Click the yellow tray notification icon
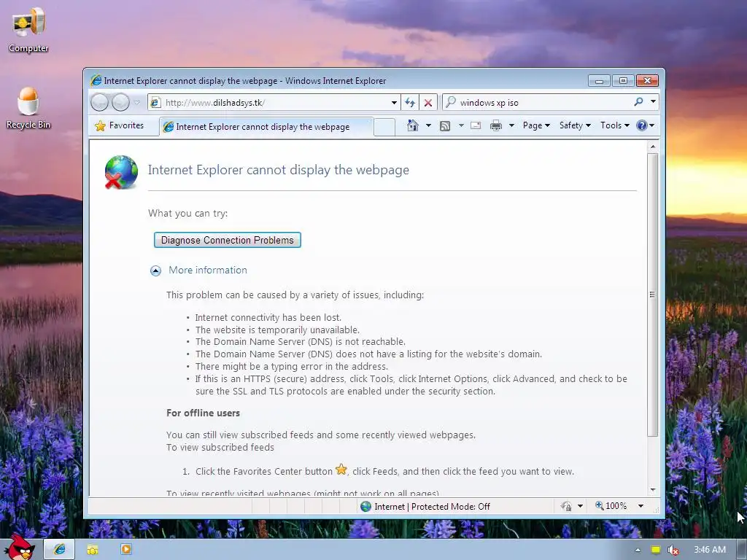This screenshot has height=560, width=747. tap(656, 550)
